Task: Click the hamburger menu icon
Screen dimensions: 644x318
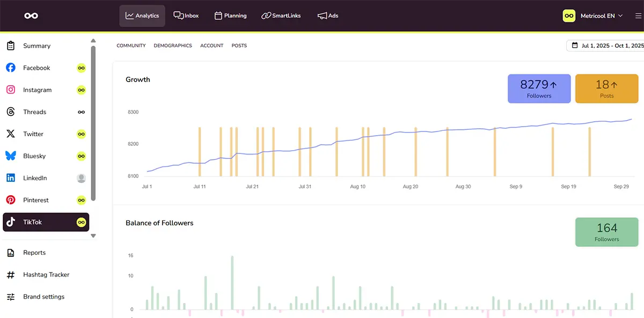Action: (638, 16)
